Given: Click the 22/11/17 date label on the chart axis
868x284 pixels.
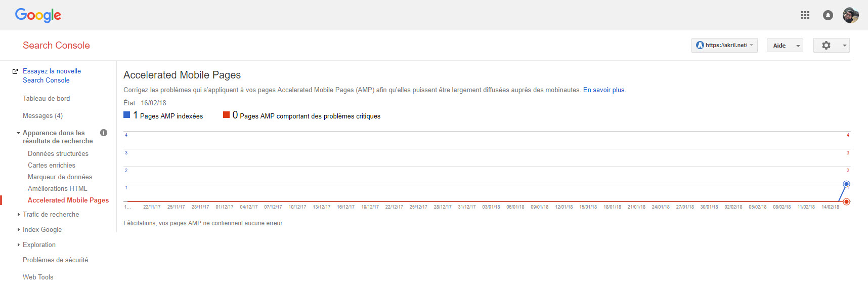Looking at the screenshot, I should pos(152,207).
